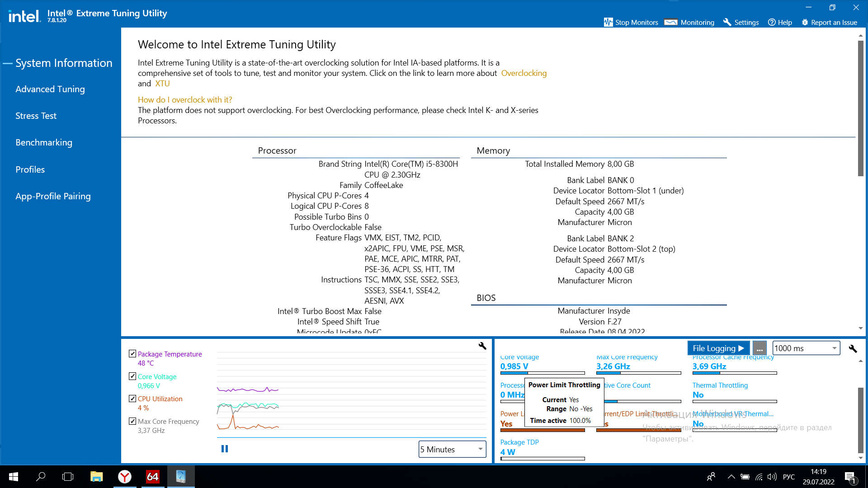Click the ellipsis button beside File Logging
The image size is (868, 488).
pos(759,348)
